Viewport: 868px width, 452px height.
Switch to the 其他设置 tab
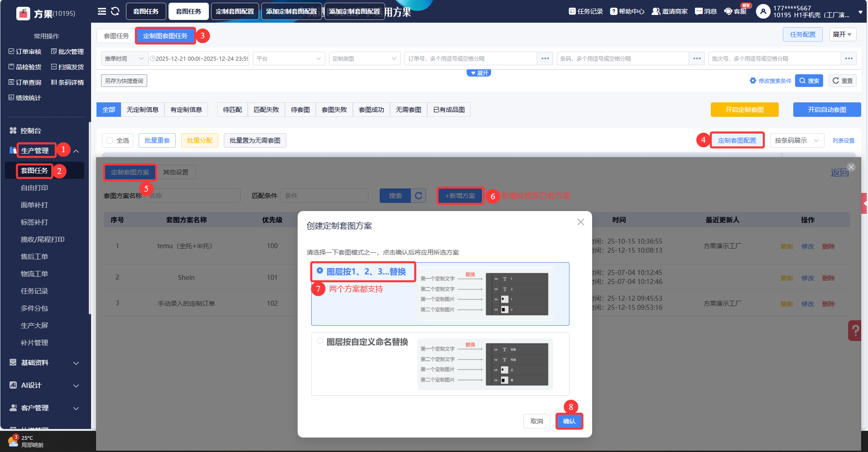coord(176,172)
